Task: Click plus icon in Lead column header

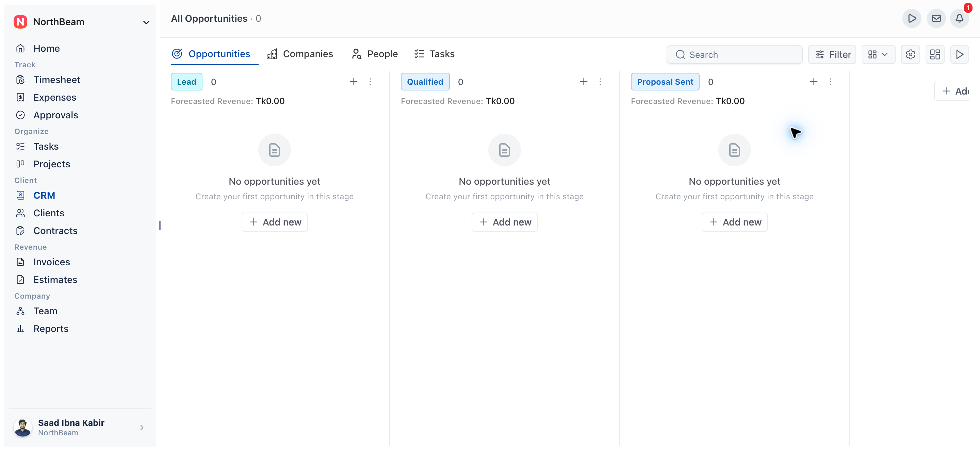Action: click(354, 81)
